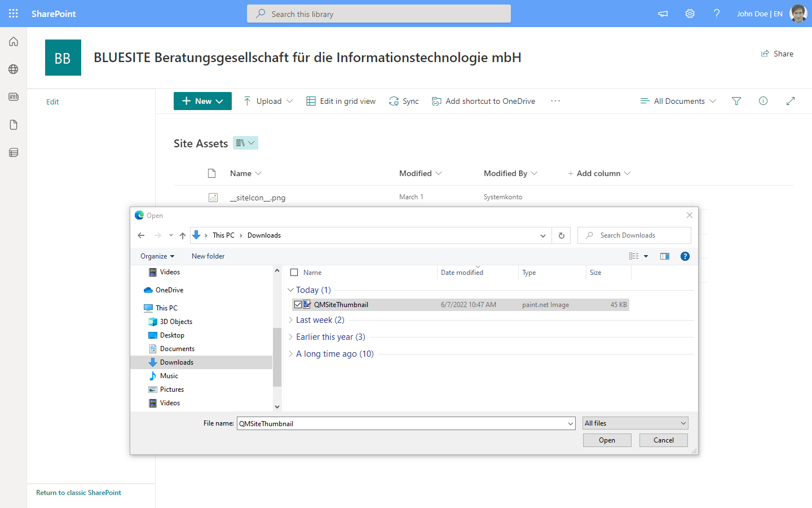This screenshot has height=508, width=812.
Task: Open the SharePoint app launcher waffle
Action: pyautogui.click(x=14, y=14)
